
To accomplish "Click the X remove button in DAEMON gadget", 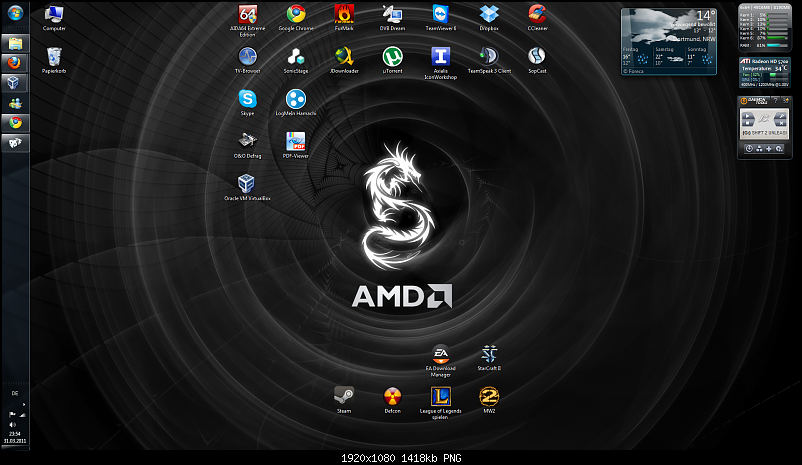I will (x=781, y=123).
